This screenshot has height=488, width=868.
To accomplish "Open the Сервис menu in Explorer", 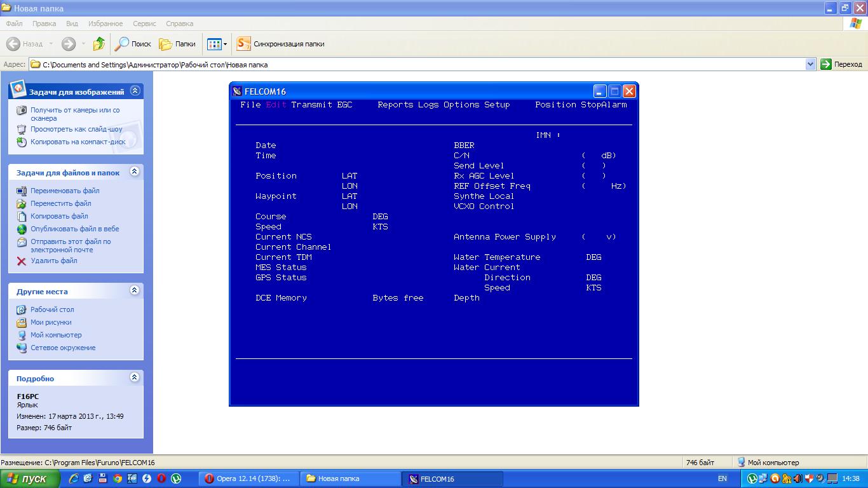I will click(144, 24).
